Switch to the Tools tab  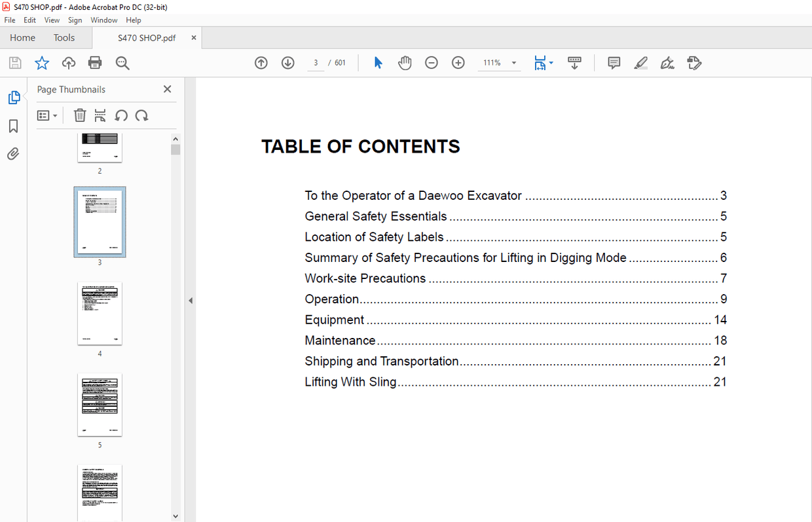[64, 37]
